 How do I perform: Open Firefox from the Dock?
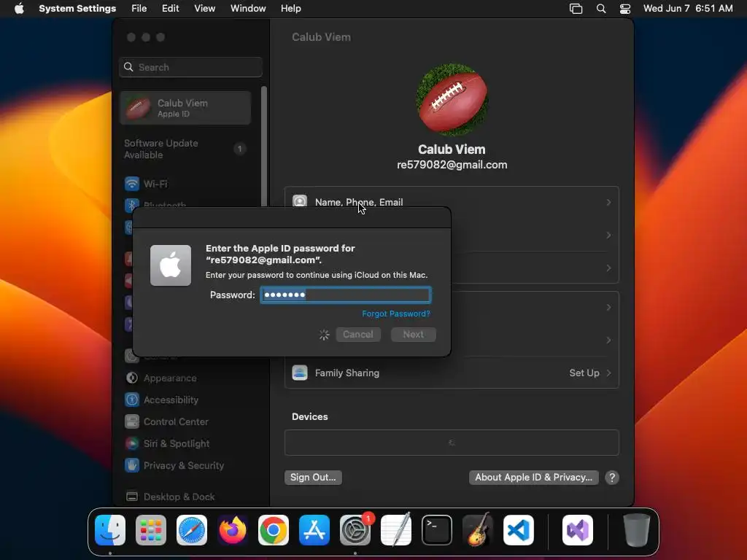click(x=233, y=530)
